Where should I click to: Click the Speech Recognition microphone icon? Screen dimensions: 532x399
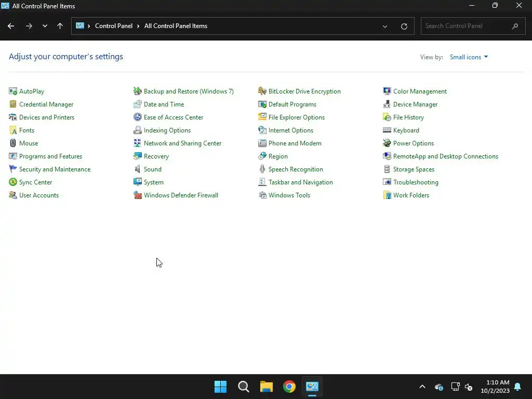[262, 169]
